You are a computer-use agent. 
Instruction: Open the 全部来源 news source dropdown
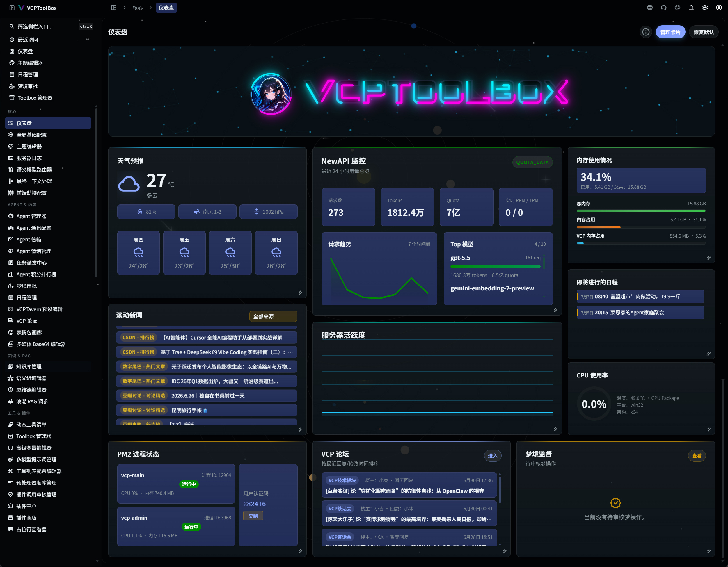point(273,316)
